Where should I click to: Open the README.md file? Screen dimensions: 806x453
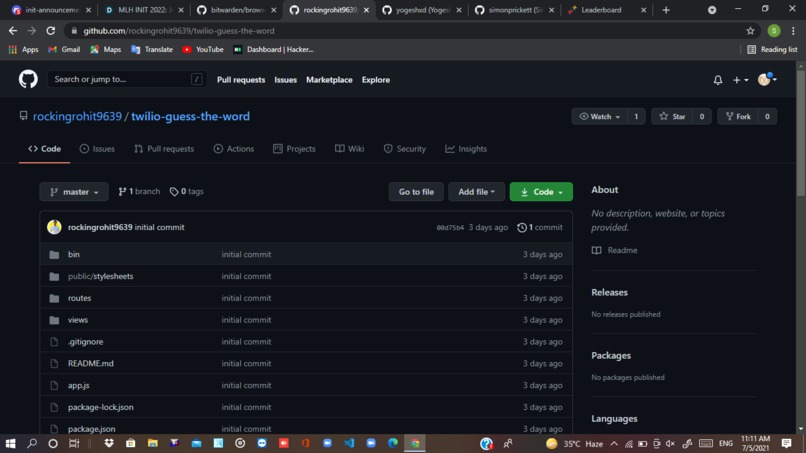[x=90, y=364]
